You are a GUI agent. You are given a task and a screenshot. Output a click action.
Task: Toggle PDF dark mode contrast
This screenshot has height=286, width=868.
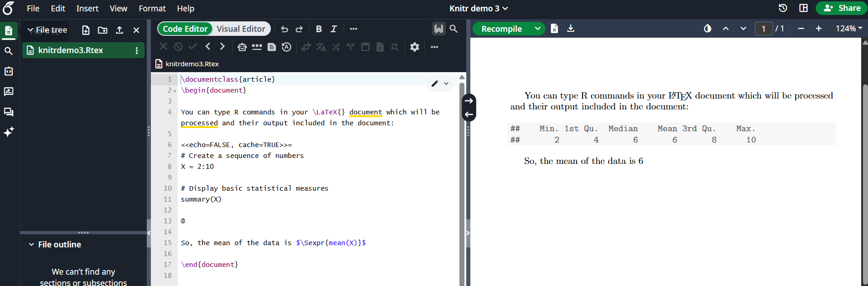point(708,29)
